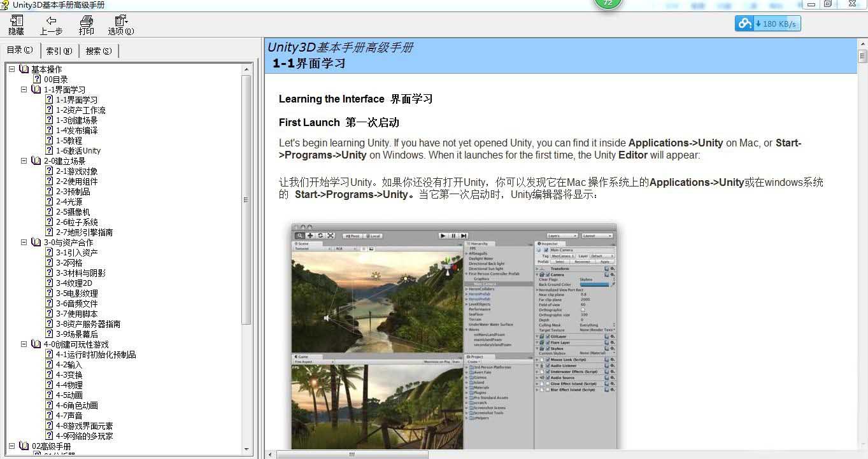
Task: Collapse the 02高级手册 book node
Action: tap(12, 446)
